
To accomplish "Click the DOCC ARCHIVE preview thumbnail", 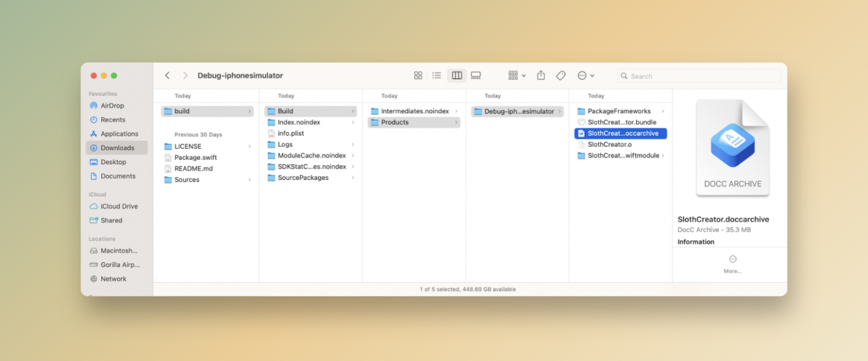I will (732, 146).
